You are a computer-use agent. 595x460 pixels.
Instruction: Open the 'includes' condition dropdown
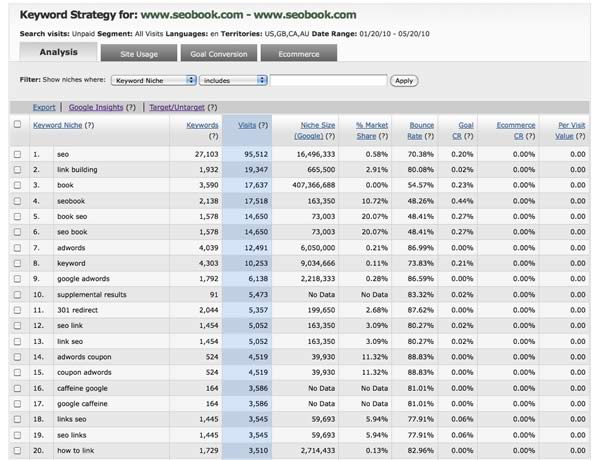click(x=233, y=80)
